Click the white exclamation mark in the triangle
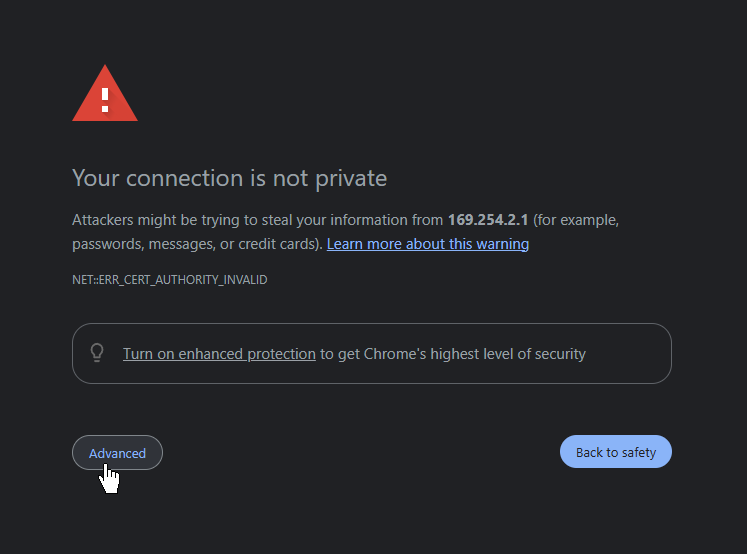Screen dimensions: 747x554 click(105, 98)
